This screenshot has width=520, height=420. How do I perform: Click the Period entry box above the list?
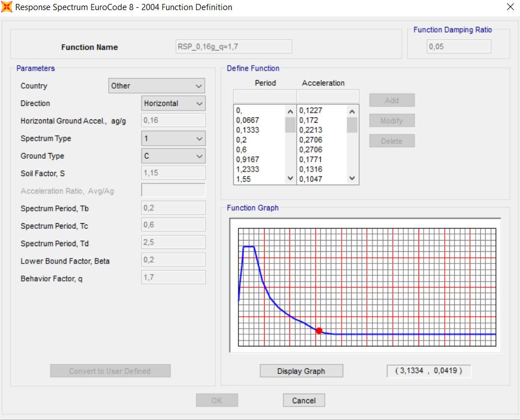pos(265,96)
